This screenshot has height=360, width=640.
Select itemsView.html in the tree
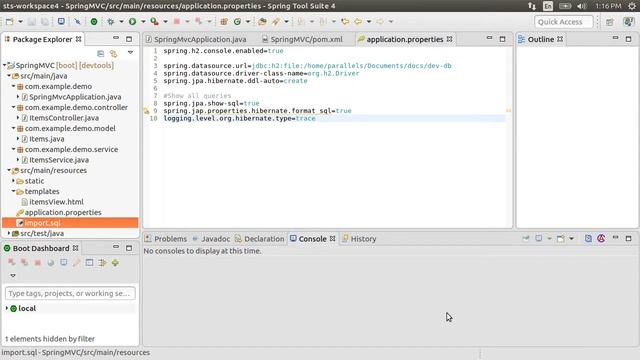pos(56,202)
